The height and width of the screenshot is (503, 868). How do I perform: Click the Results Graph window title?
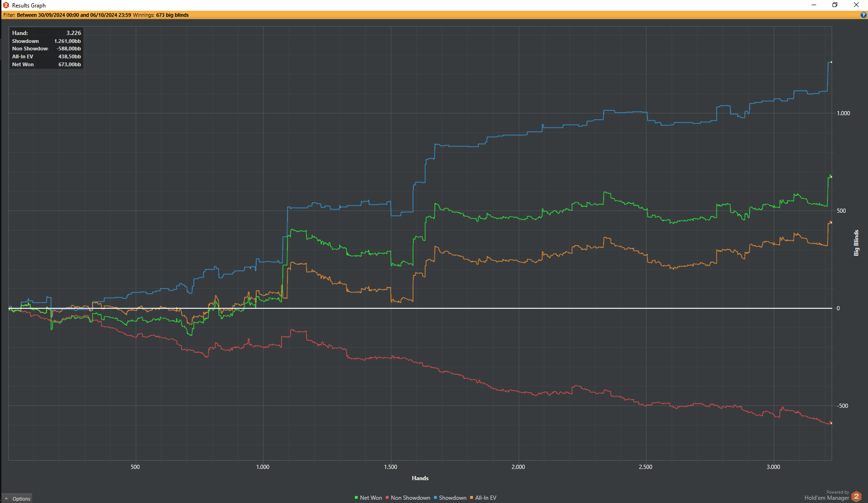coord(29,6)
